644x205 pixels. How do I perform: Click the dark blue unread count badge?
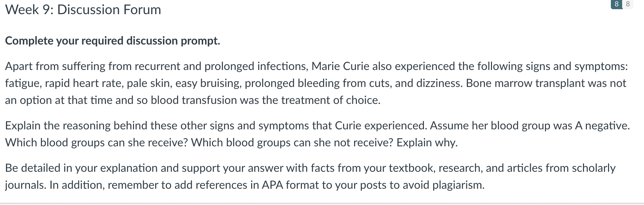click(x=616, y=4)
